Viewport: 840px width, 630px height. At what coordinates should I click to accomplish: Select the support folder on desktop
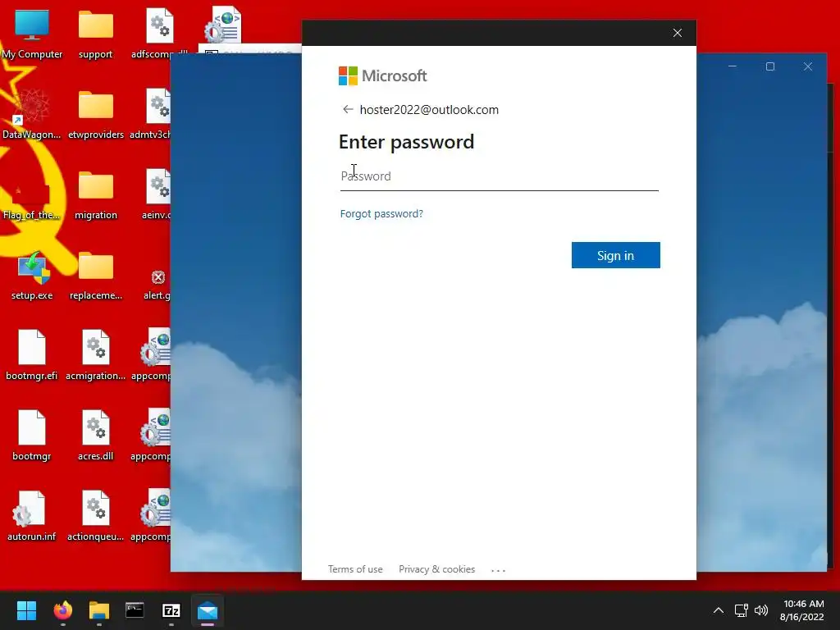coord(95,34)
